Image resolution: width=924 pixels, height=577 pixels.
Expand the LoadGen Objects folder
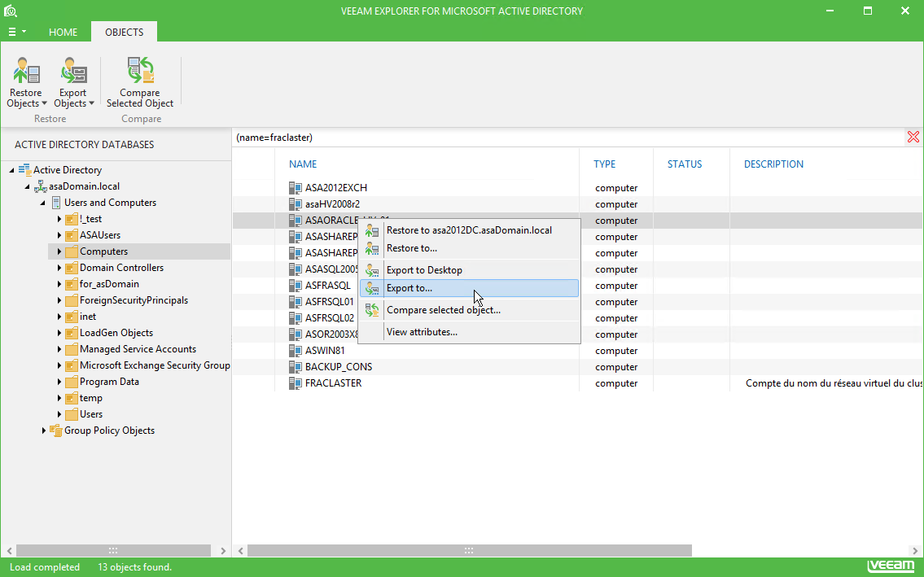click(x=59, y=333)
